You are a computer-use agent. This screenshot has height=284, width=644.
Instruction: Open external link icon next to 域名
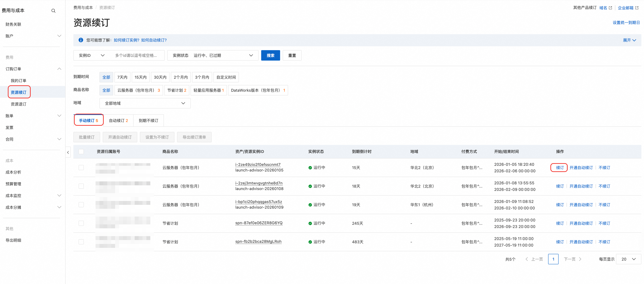[x=610, y=8]
